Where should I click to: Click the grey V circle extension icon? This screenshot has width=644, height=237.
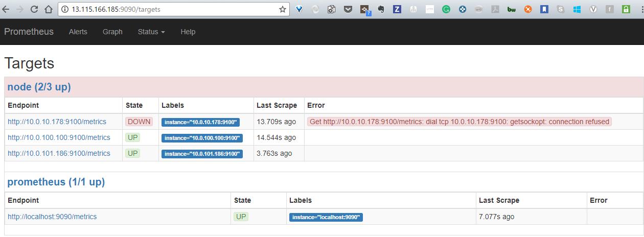coord(593,9)
